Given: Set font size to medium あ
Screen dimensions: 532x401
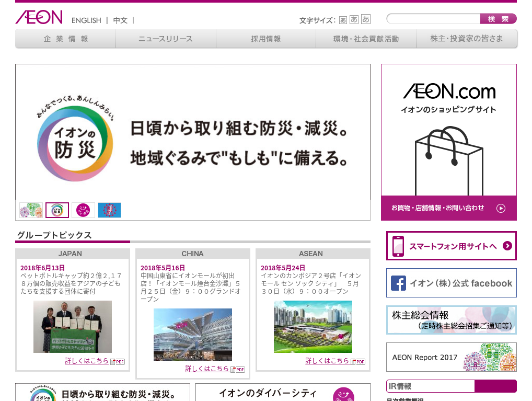Looking at the screenshot, I should tap(354, 20).
